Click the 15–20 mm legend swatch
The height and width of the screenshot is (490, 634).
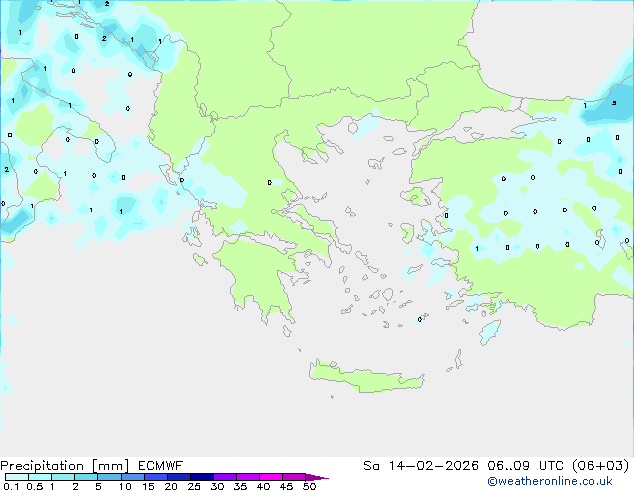click(x=156, y=477)
